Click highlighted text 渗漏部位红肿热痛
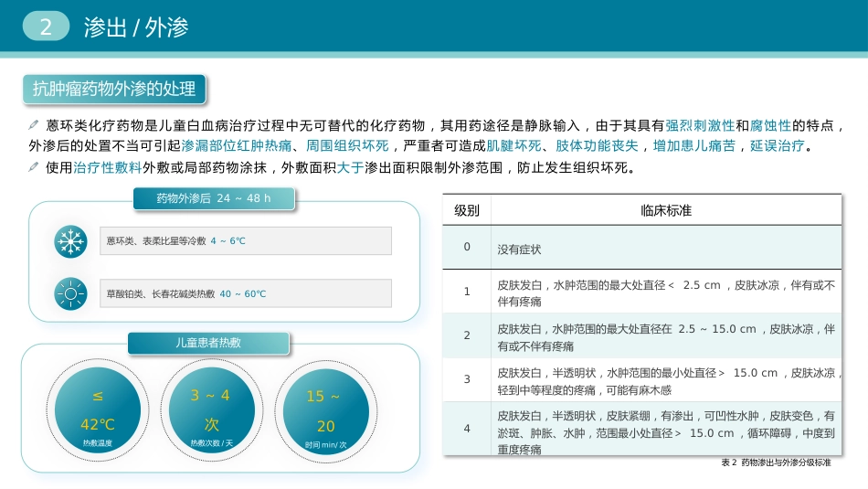This screenshot has height=489, width=868. (237, 145)
